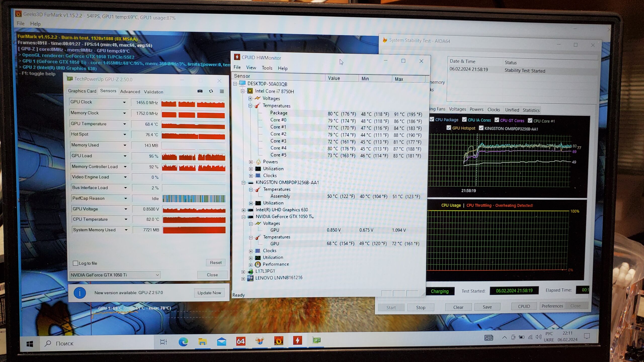
Task: Click the AIDA64 taskbar icon
Action: click(x=240, y=341)
